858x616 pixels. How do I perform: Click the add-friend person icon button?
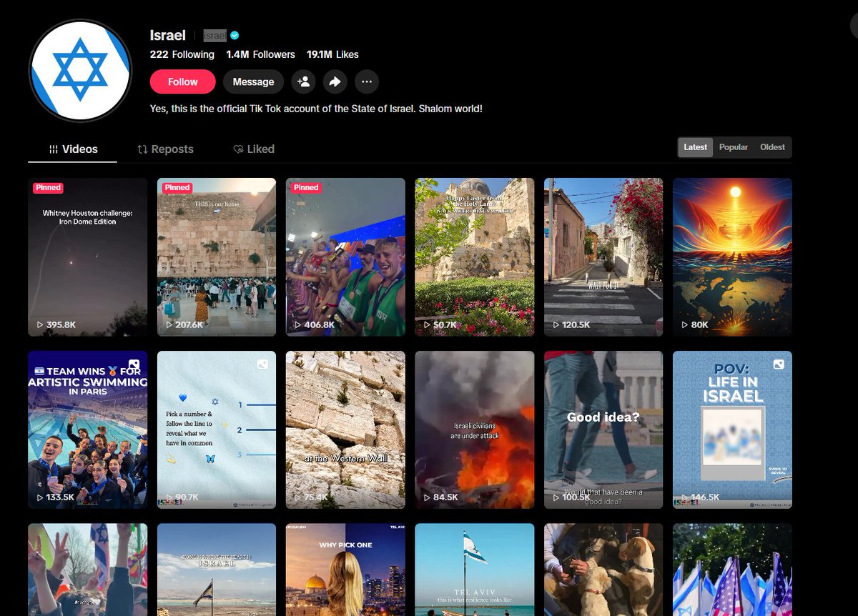point(303,81)
